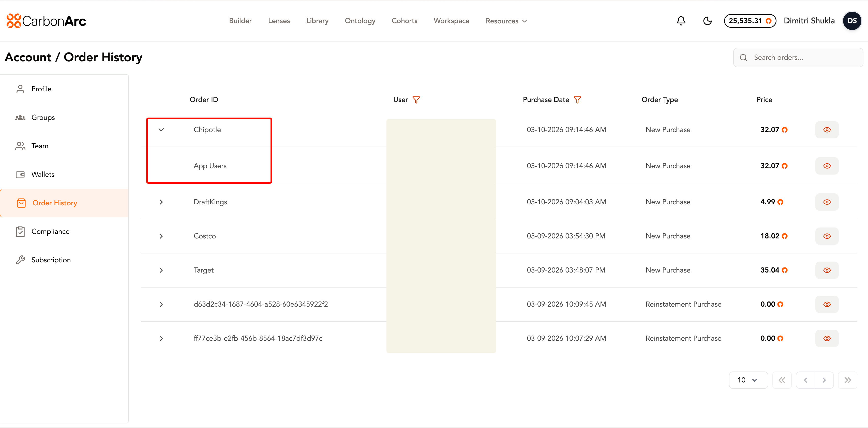868x428 pixels.
Task: Click the CarbonArc logo
Action: click(x=47, y=21)
